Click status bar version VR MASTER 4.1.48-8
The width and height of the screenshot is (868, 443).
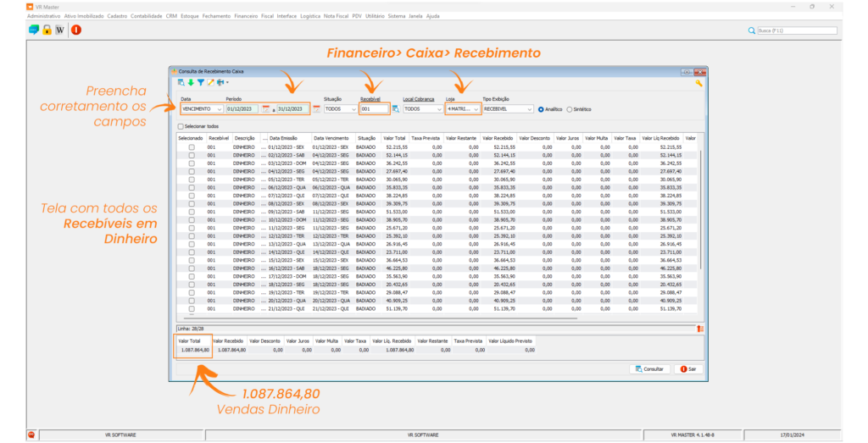click(x=692, y=435)
